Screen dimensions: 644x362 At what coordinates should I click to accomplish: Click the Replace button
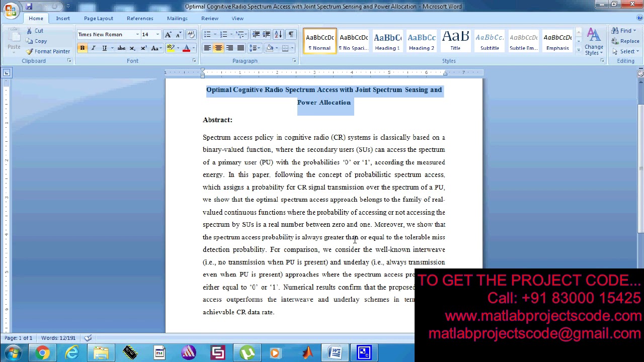tap(626, 41)
